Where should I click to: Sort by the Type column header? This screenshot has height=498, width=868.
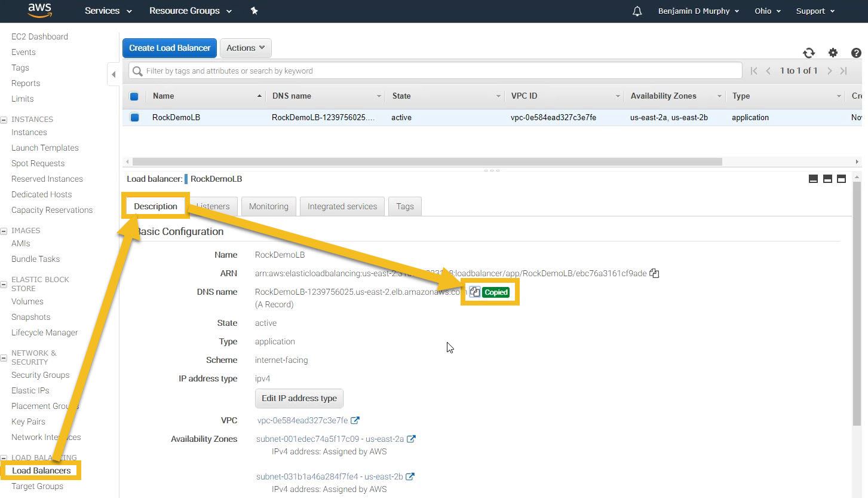tap(741, 96)
